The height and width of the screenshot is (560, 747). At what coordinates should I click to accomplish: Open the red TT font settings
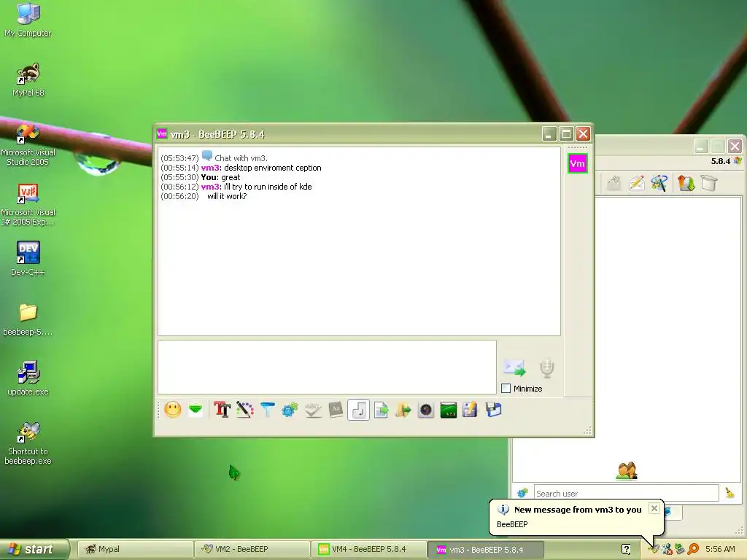click(x=222, y=410)
